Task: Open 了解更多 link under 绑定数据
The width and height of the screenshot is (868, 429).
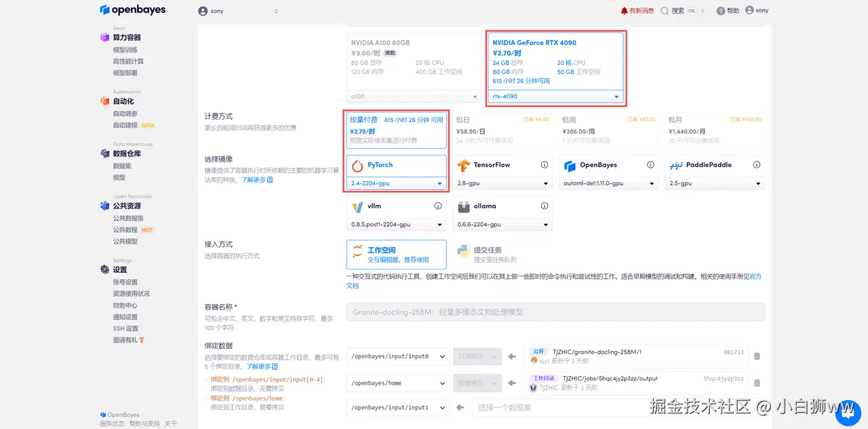Action: [262, 366]
